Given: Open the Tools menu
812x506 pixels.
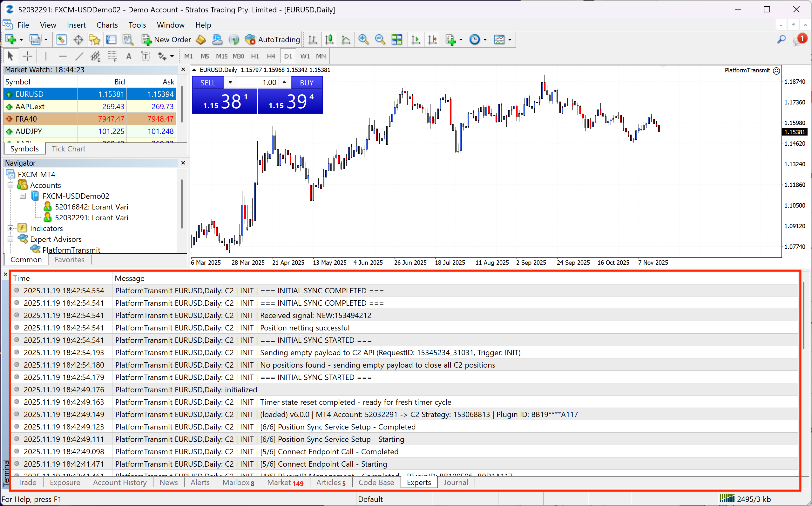Looking at the screenshot, I should (x=137, y=25).
